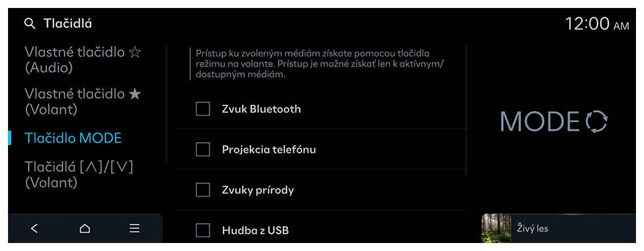
Task: Enable the Zvuk Bluetooth checkbox
Action: 203,109
